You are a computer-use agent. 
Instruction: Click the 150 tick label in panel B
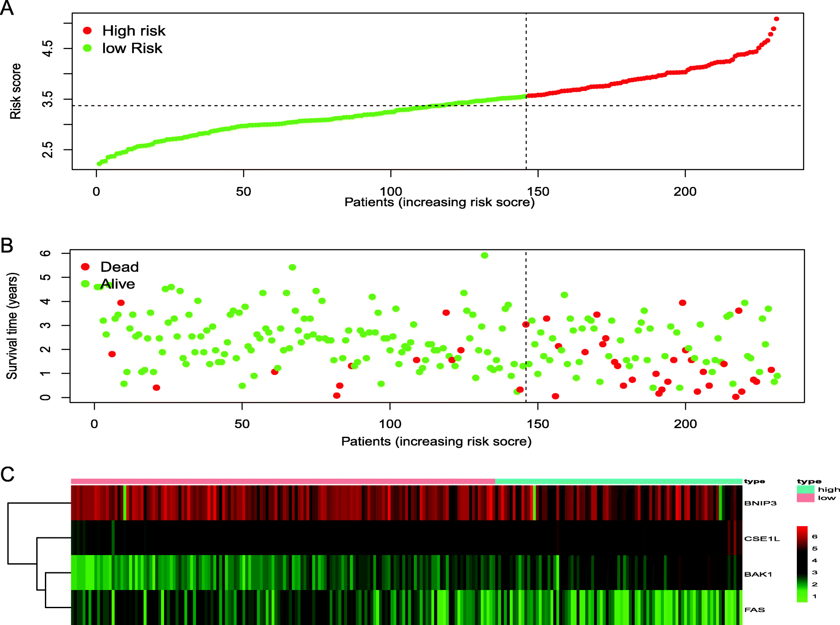538,424
